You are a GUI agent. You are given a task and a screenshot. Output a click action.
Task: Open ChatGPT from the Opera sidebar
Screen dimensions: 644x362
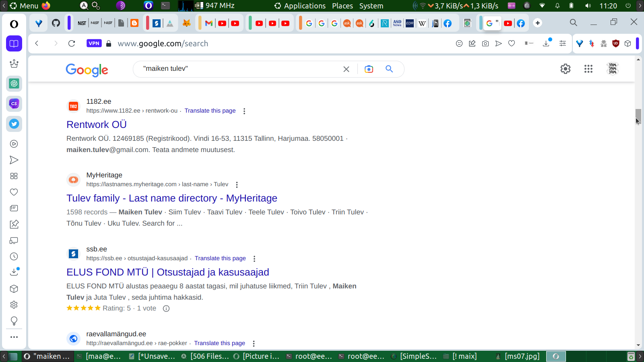pyautogui.click(x=14, y=84)
